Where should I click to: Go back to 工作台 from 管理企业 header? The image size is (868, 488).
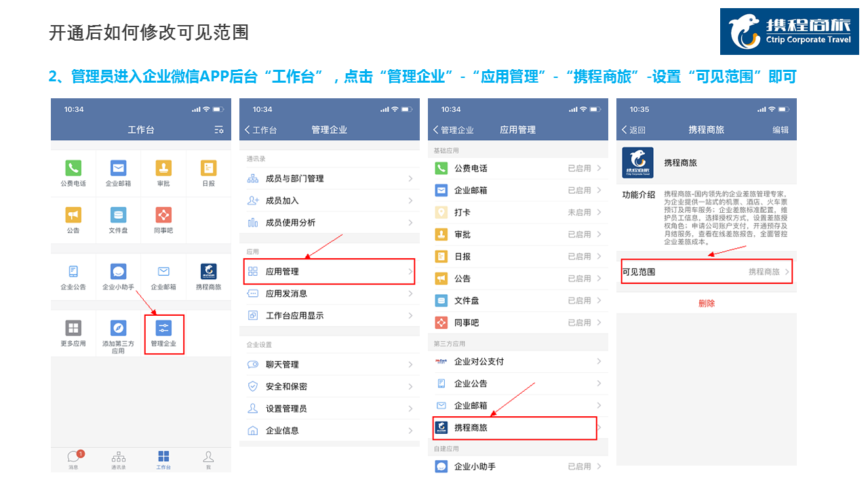260,129
